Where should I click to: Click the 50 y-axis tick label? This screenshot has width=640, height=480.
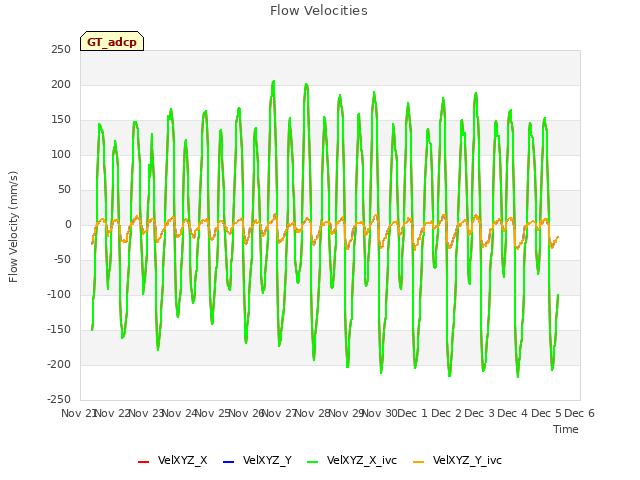64,190
